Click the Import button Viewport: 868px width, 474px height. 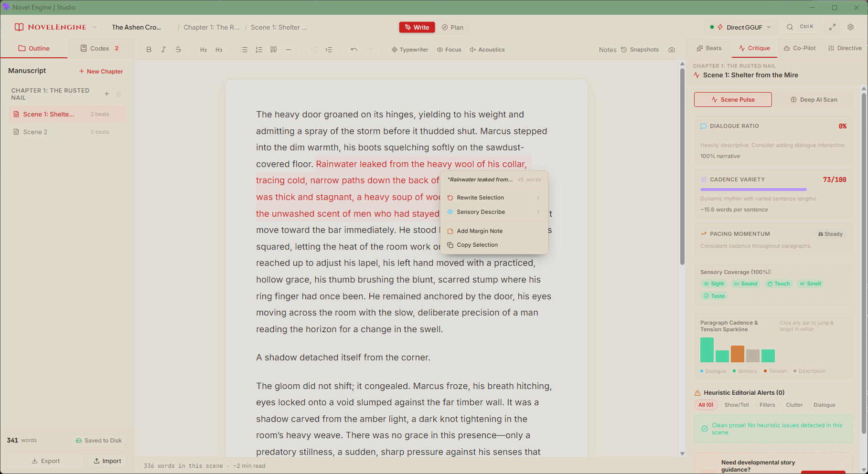point(107,461)
